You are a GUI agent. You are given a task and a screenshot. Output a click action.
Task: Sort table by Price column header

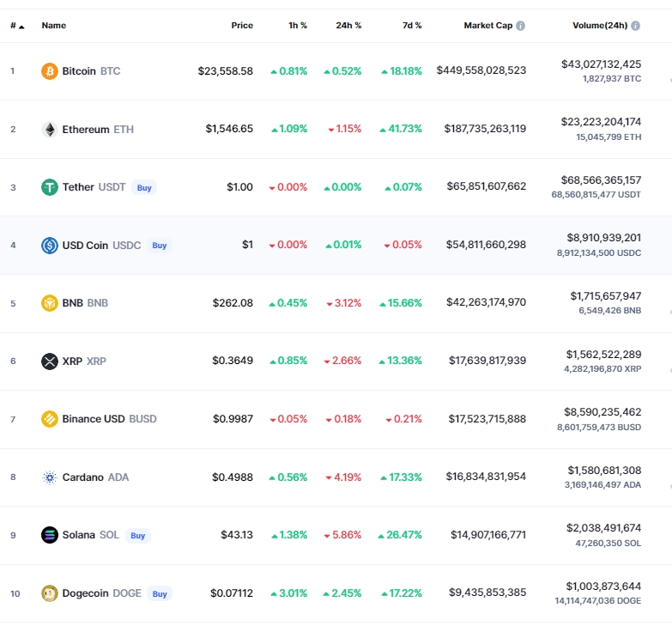pos(242,26)
